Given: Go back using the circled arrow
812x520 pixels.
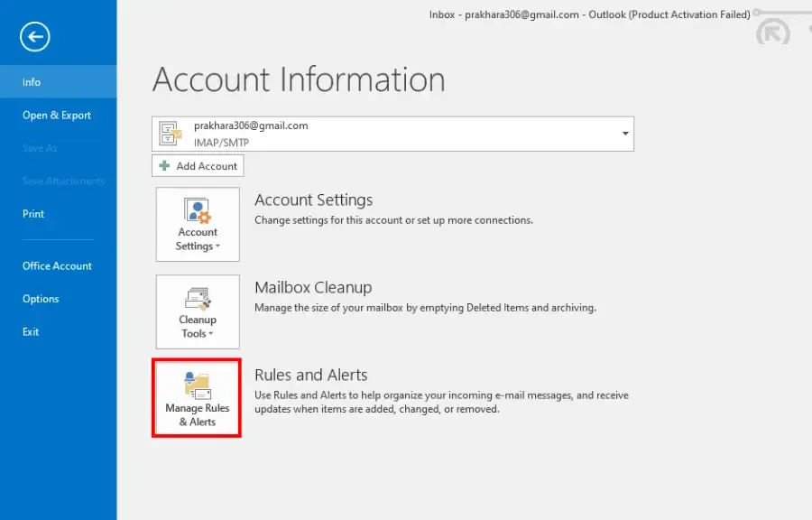Looking at the screenshot, I should click(x=34, y=37).
